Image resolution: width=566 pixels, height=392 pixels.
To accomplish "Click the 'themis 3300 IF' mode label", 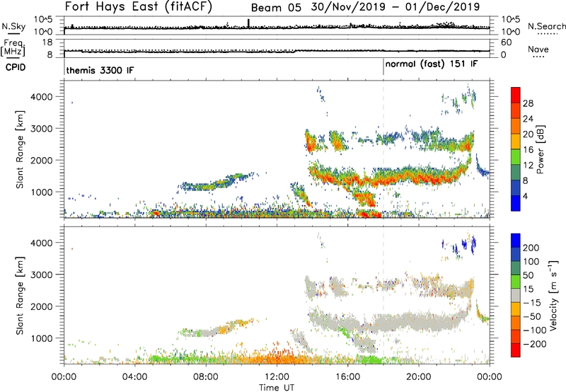I will click(x=100, y=70).
